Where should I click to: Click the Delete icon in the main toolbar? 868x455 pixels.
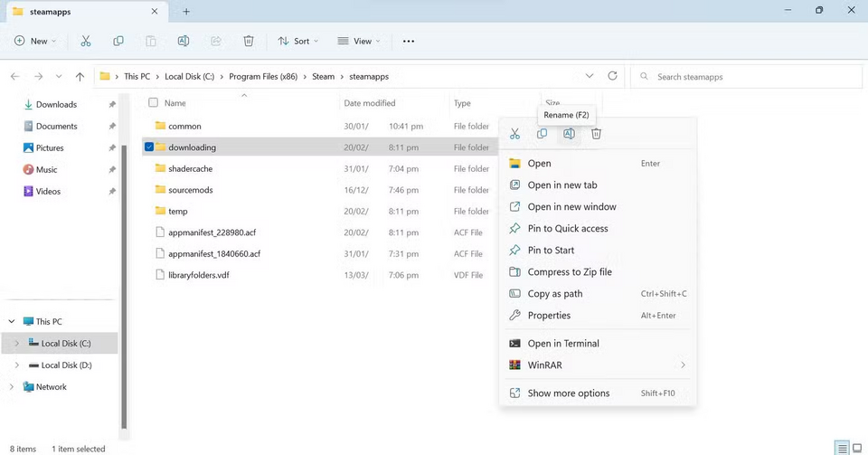click(249, 41)
